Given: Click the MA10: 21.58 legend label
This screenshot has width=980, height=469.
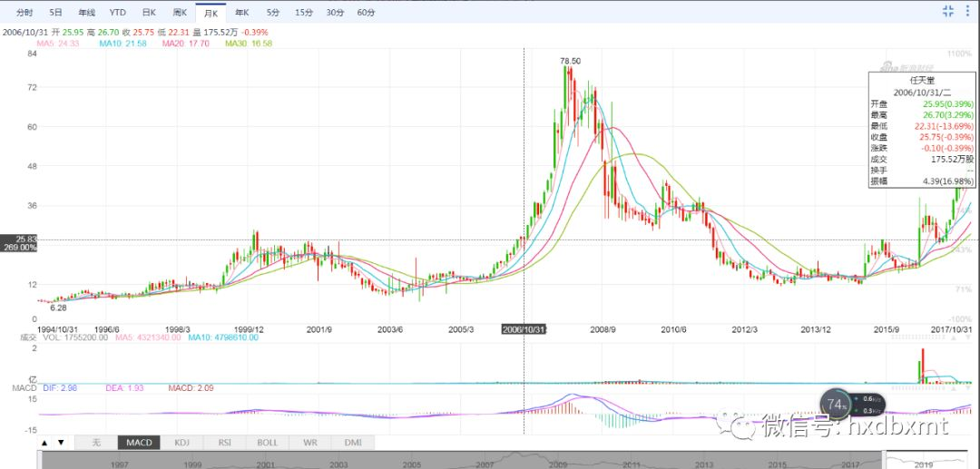Looking at the screenshot, I should [x=122, y=44].
